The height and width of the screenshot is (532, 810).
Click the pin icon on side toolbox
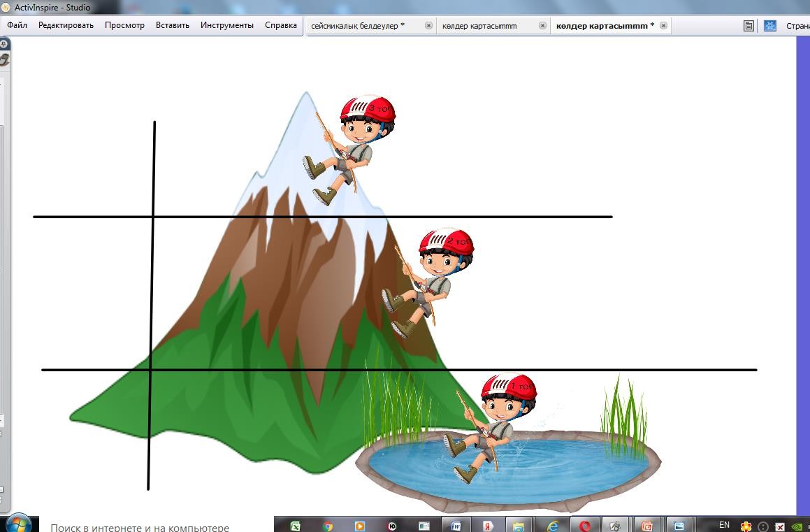click(x=3, y=45)
